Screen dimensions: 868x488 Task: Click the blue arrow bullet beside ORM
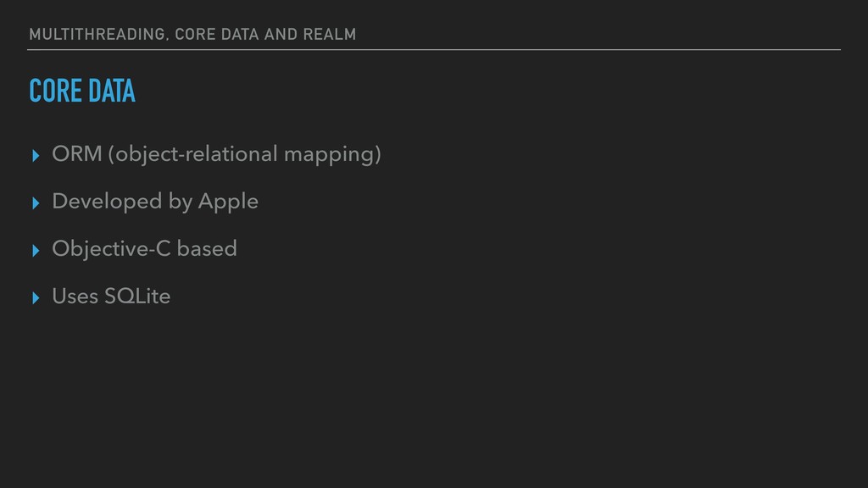(x=36, y=156)
